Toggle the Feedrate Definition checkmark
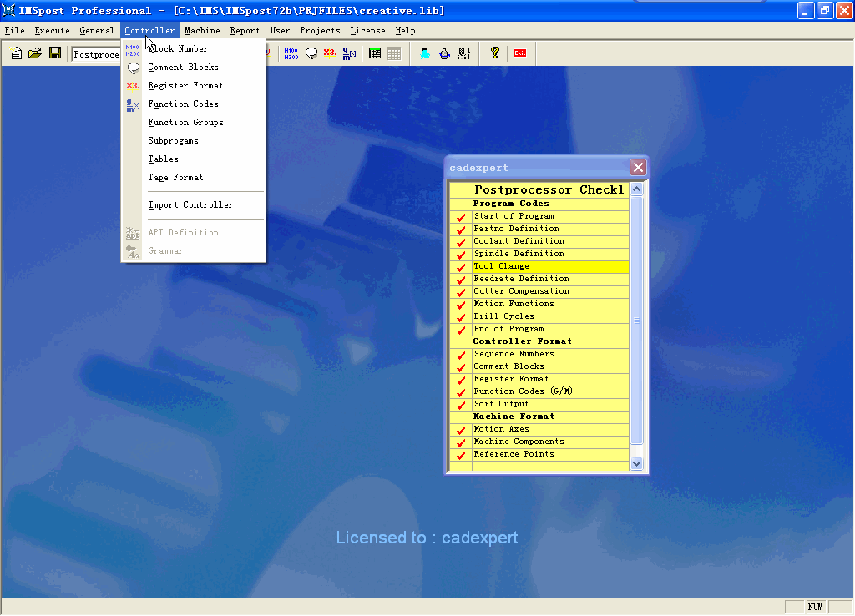 (x=461, y=280)
